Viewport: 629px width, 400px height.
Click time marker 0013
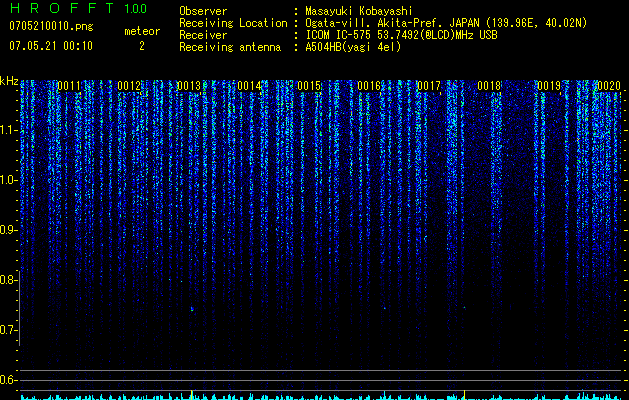[189, 86]
